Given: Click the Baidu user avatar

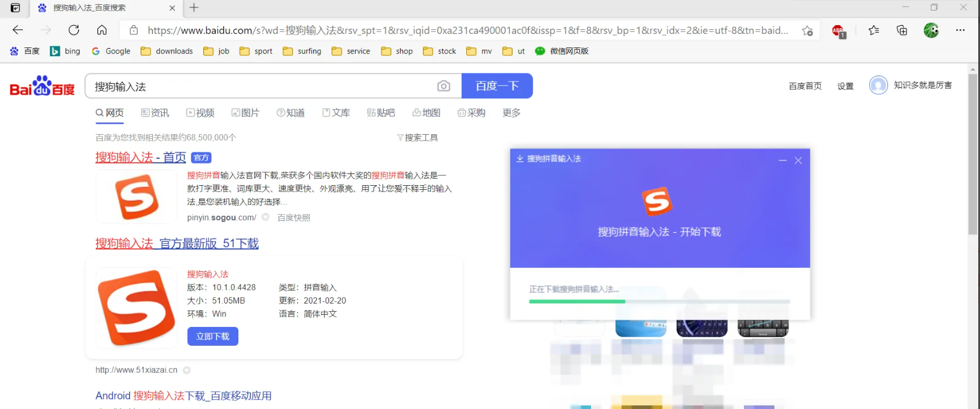Looking at the screenshot, I should coord(878,86).
